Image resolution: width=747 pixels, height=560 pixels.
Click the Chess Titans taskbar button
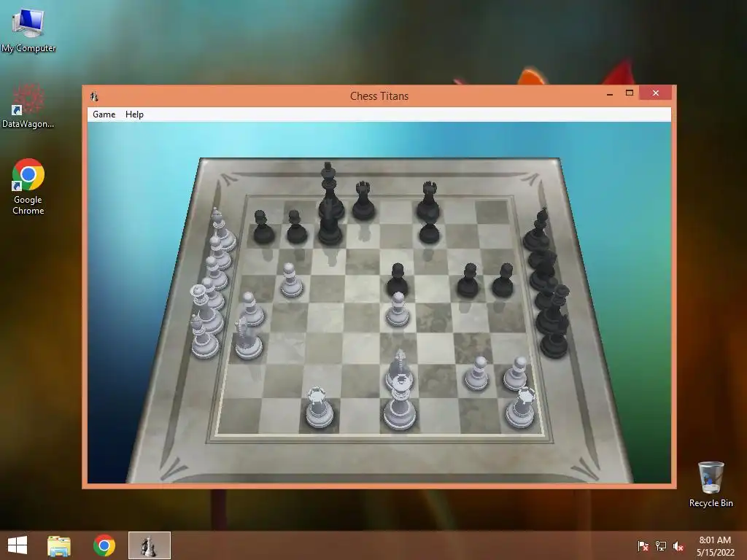(149, 545)
